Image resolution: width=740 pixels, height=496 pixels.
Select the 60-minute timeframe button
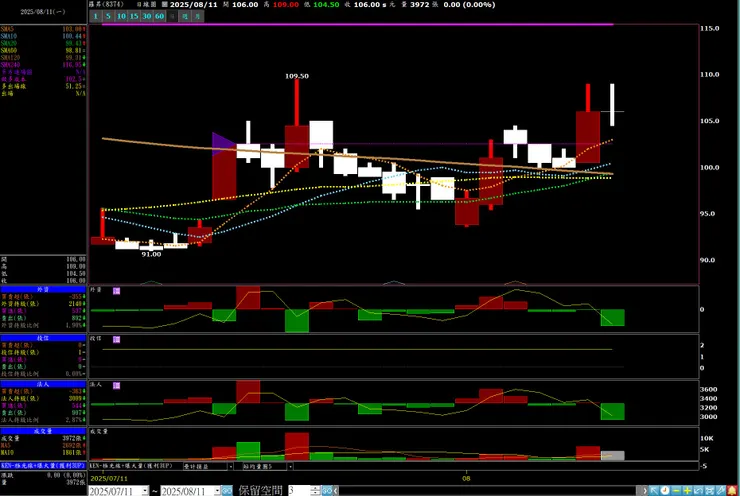coord(160,17)
